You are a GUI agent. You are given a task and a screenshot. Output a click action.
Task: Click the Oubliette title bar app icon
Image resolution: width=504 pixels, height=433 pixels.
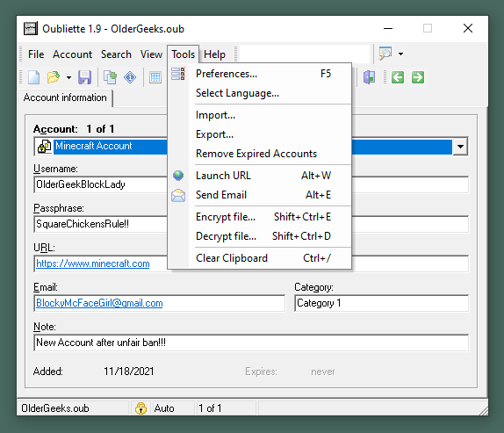[x=31, y=29]
